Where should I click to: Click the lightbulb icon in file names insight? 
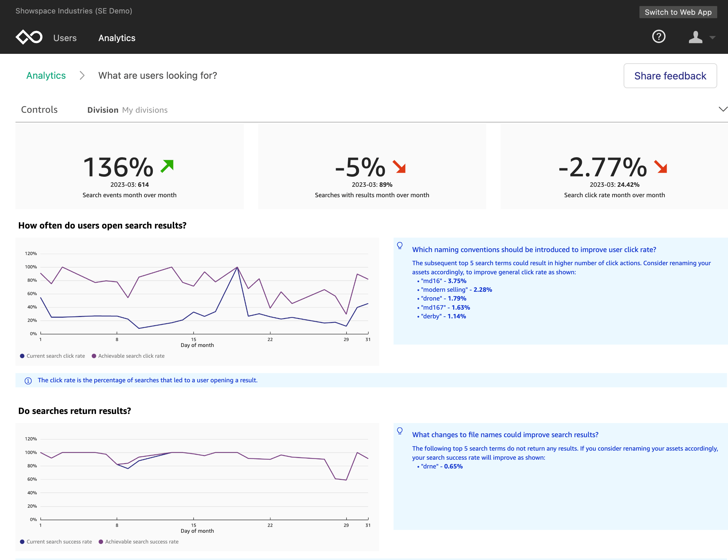[400, 432]
